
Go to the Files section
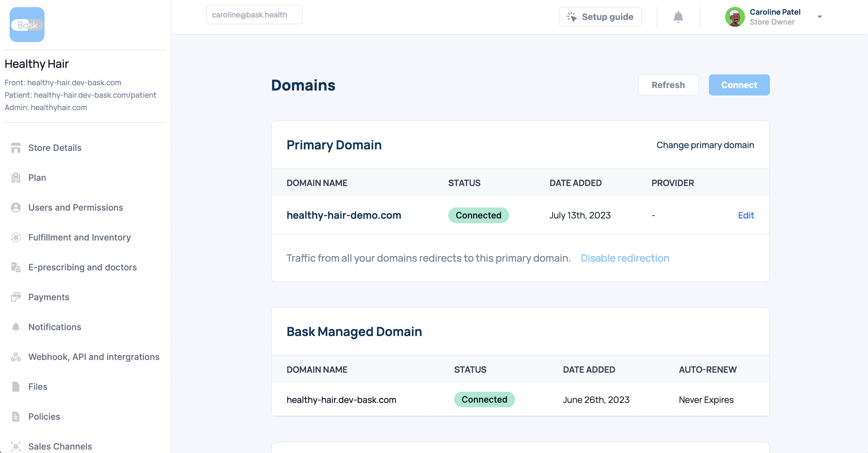click(x=38, y=387)
